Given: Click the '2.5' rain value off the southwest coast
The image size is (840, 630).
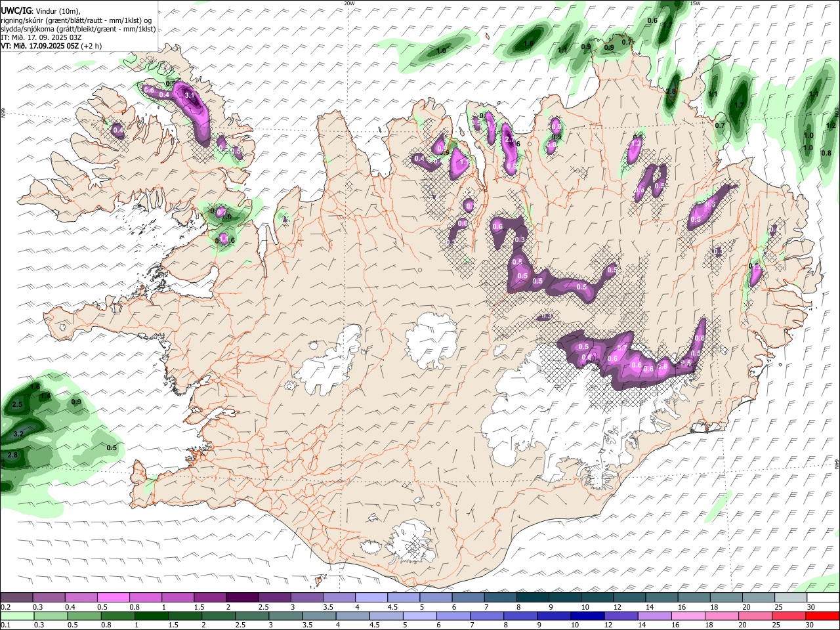Looking at the screenshot, I should pos(17,404).
